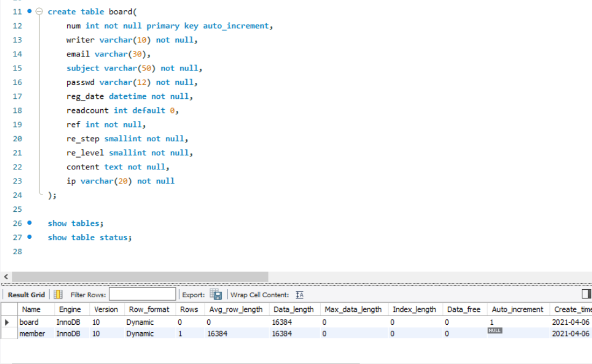The width and height of the screenshot is (592, 364).
Task: Sort by the Avg_row_length column header
Action: coord(236,309)
